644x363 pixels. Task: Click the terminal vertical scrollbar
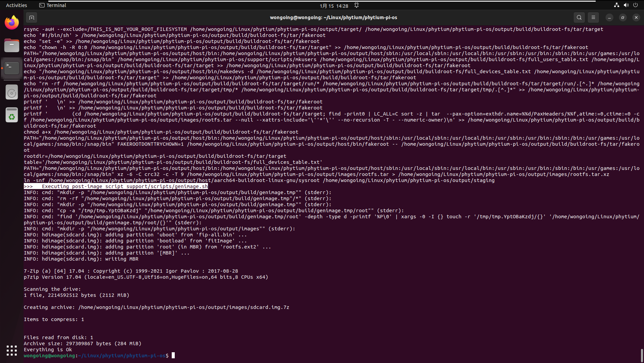[642, 355]
